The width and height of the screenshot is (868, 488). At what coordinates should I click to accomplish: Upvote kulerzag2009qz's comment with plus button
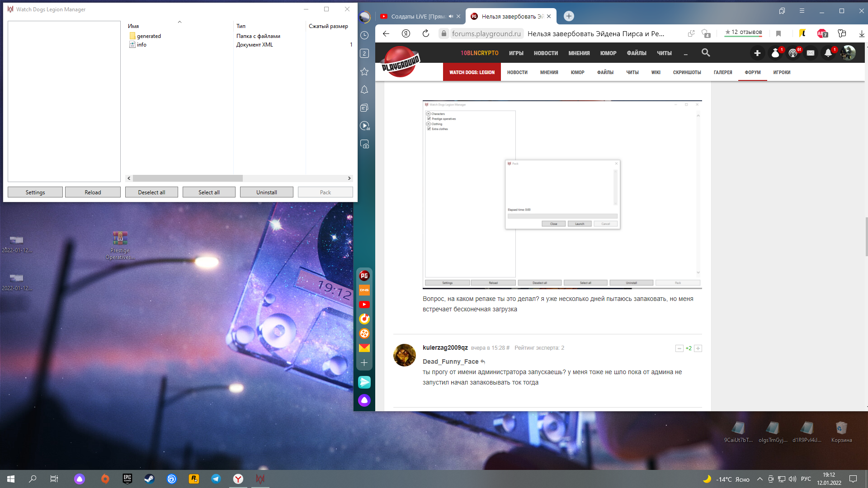tap(698, 348)
